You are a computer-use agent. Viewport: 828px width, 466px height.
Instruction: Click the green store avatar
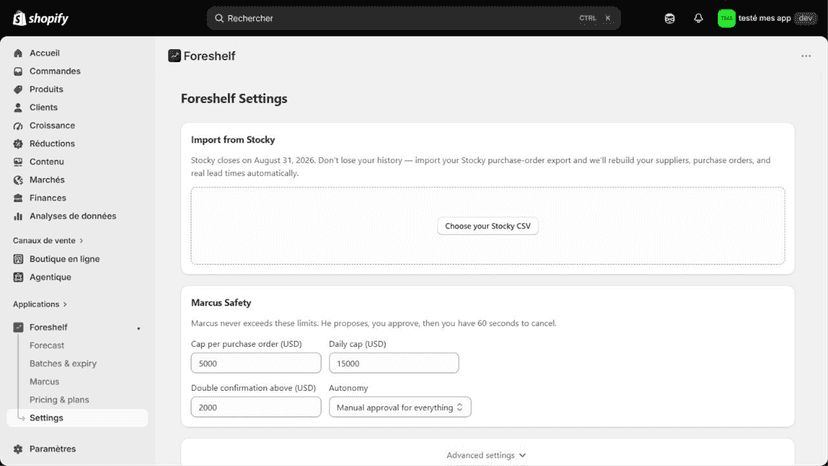(726, 18)
